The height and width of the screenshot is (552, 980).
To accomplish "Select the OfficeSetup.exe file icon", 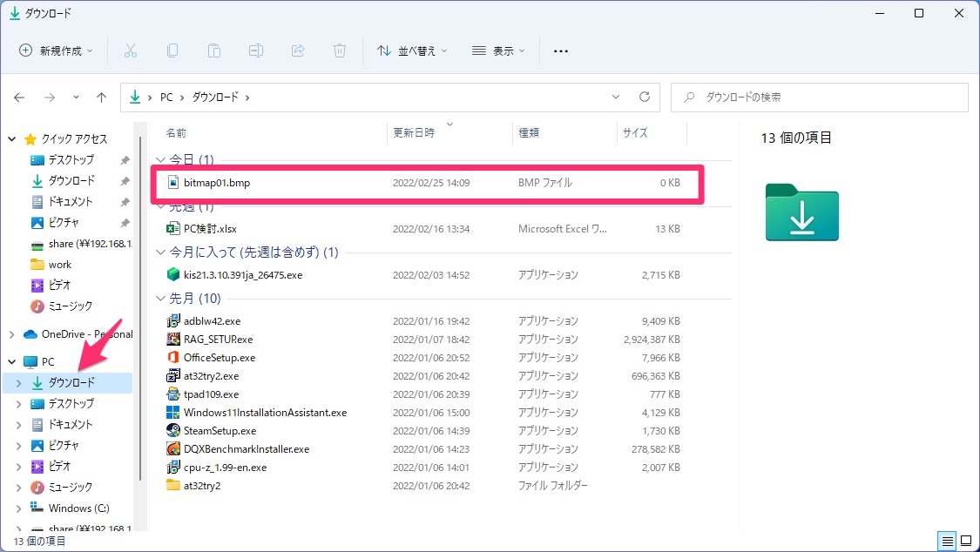I will [x=173, y=357].
